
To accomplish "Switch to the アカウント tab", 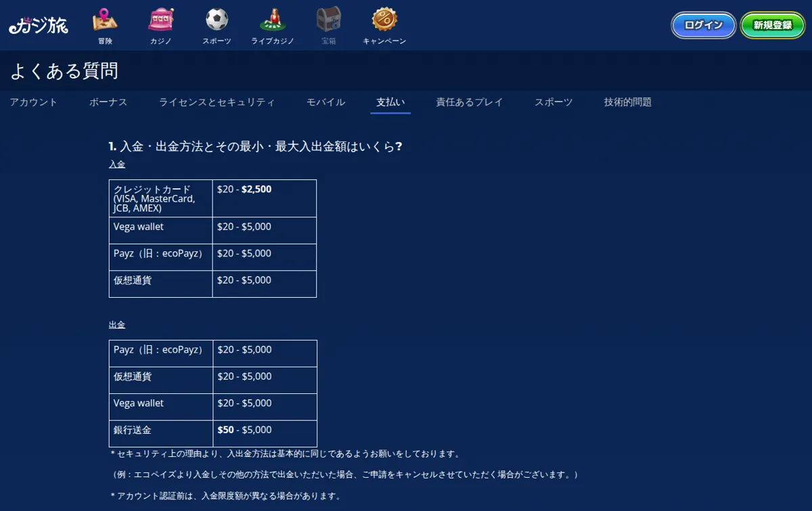I will [x=34, y=102].
